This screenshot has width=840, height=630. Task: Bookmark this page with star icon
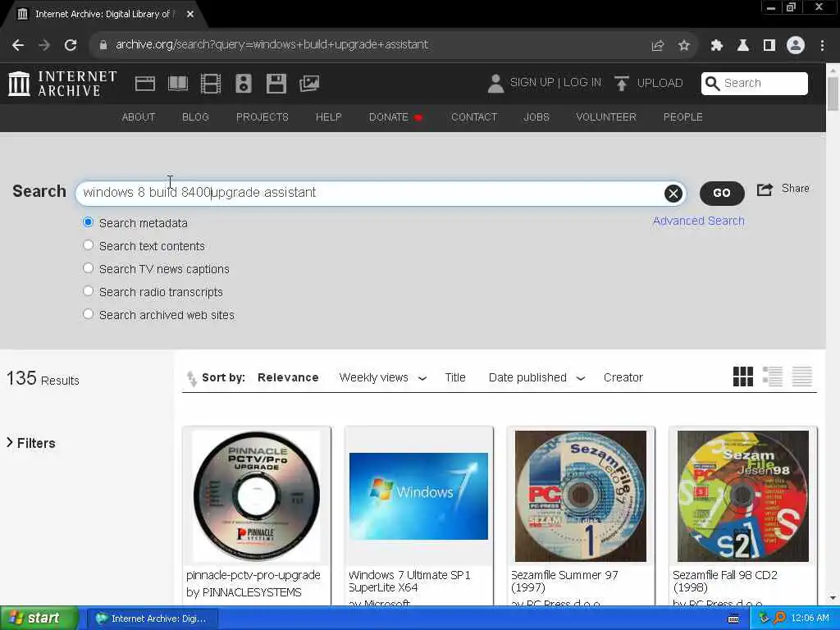coord(683,46)
